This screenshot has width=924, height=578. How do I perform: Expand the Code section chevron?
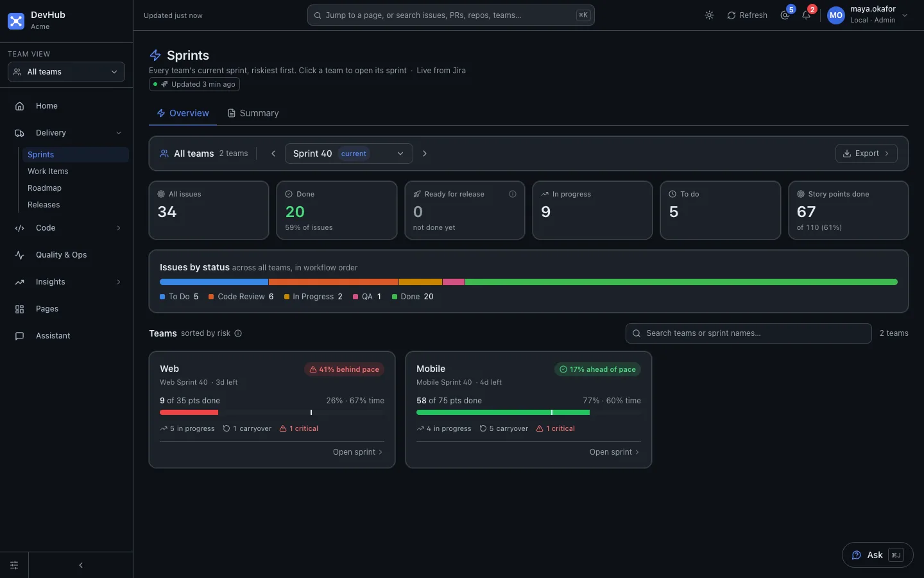pyautogui.click(x=119, y=228)
